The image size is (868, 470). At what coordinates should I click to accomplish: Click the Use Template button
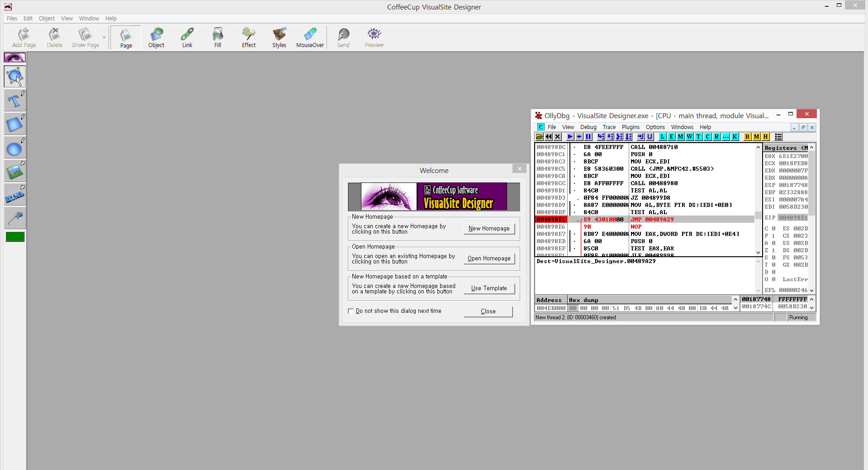coord(489,288)
